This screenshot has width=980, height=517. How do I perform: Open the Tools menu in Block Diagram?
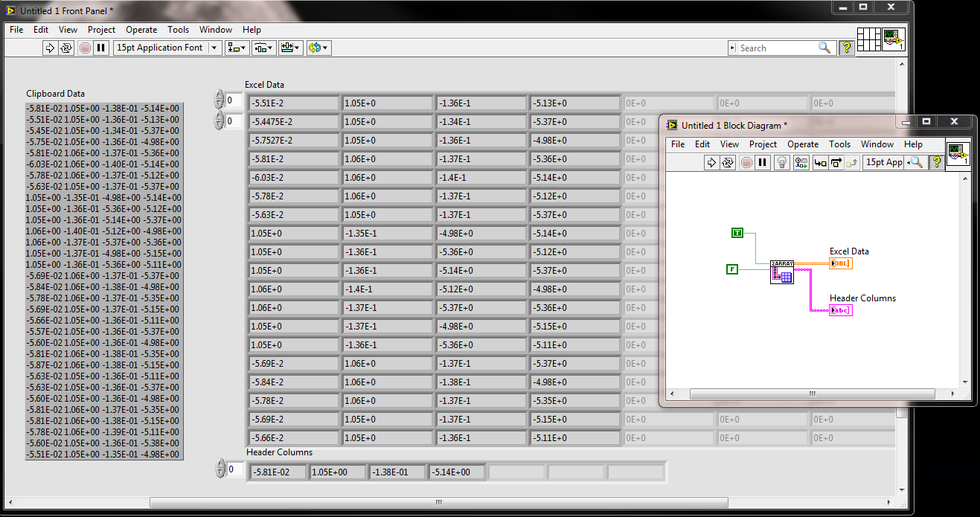click(x=839, y=144)
